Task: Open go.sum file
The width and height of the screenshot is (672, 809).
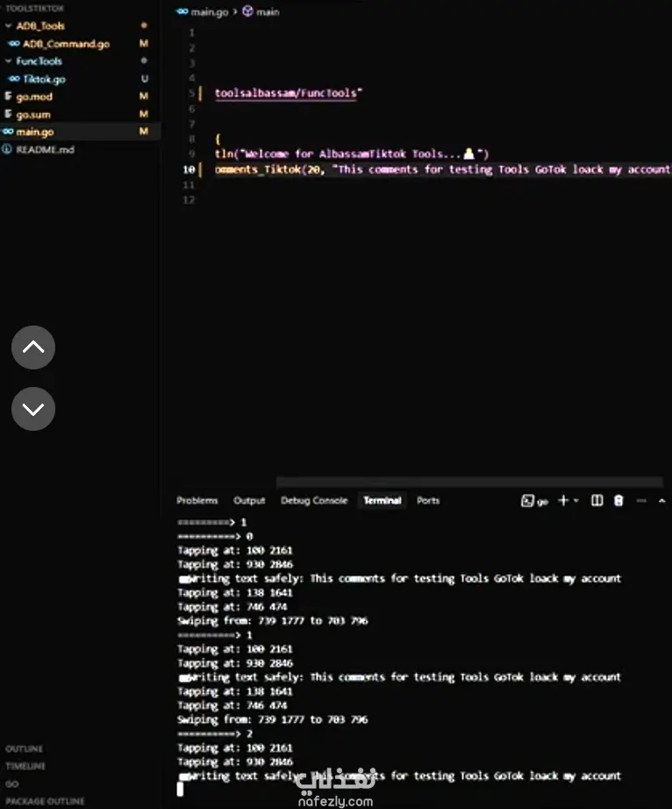Action: (33, 115)
